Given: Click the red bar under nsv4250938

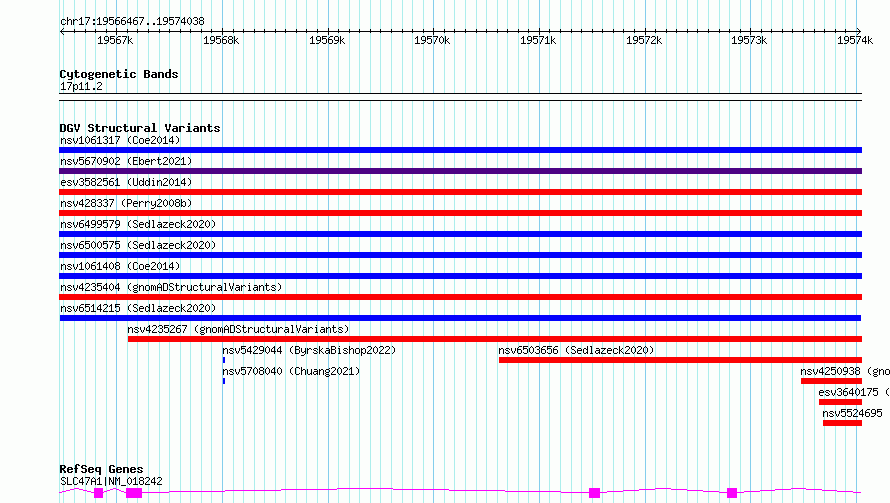Looking at the screenshot, I should (832, 381).
